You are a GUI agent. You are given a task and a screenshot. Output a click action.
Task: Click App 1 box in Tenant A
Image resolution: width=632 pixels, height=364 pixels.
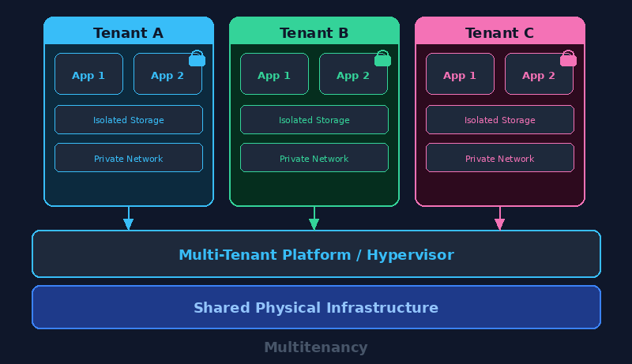click(88, 74)
